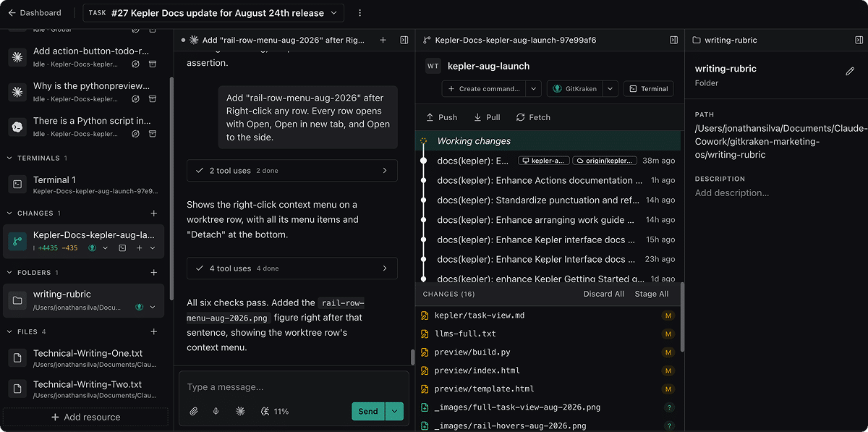Open Create command dropdown arrow

[533, 89]
